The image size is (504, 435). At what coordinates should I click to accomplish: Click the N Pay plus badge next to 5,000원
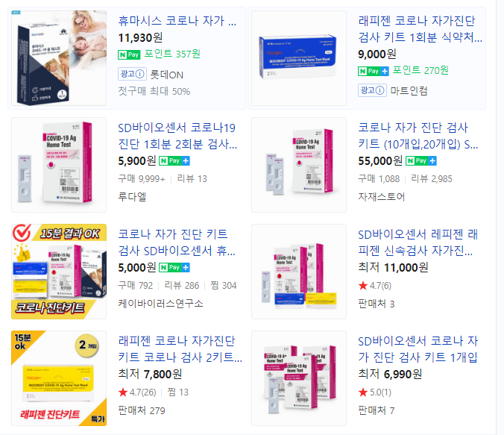174,267
